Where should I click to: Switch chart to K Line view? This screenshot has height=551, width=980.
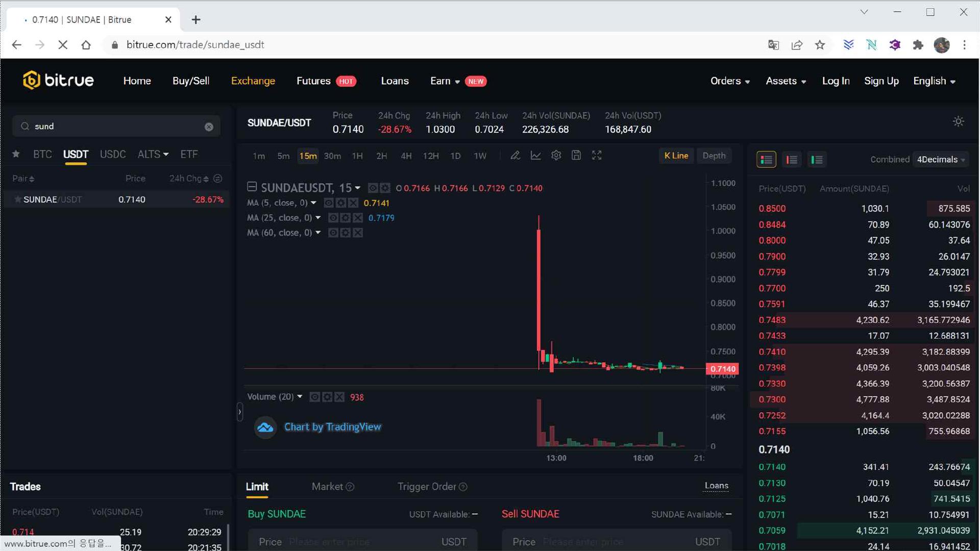click(x=676, y=156)
